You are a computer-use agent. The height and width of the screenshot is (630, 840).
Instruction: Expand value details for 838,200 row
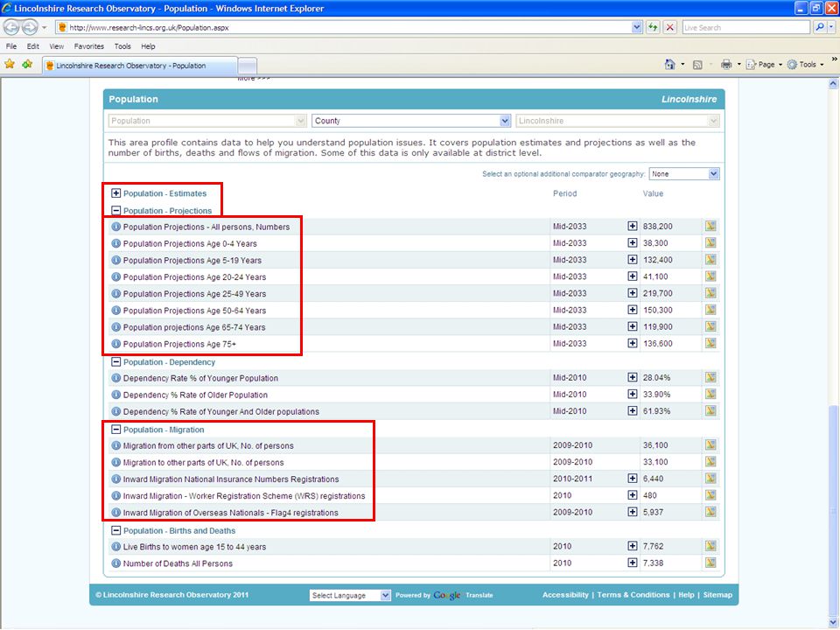click(633, 226)
